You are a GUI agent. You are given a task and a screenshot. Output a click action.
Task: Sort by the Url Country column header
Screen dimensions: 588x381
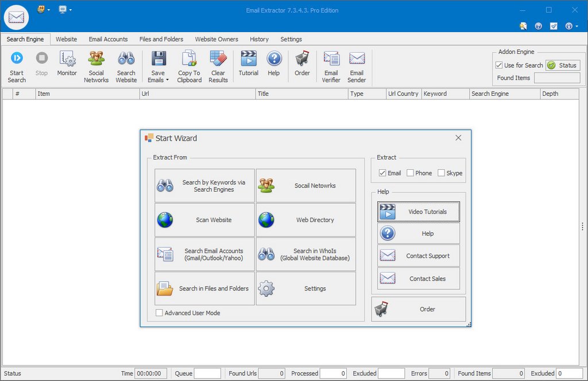[x=404, y=94]
